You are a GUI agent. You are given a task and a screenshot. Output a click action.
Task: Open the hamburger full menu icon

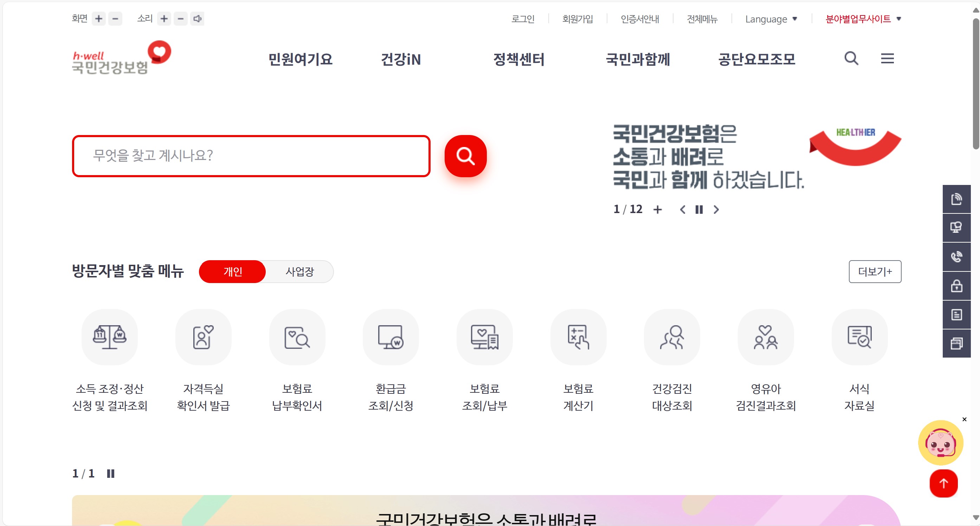887,58
